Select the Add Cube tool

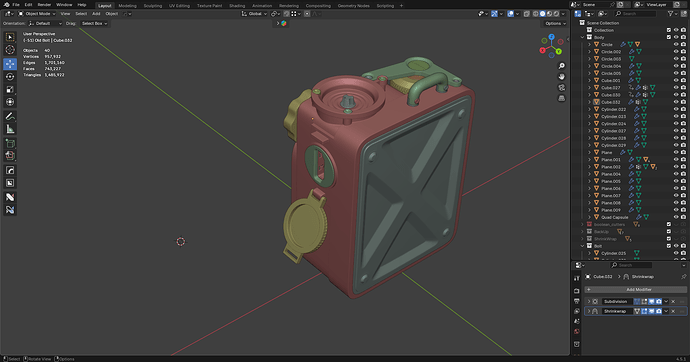(x=10, y=143)
